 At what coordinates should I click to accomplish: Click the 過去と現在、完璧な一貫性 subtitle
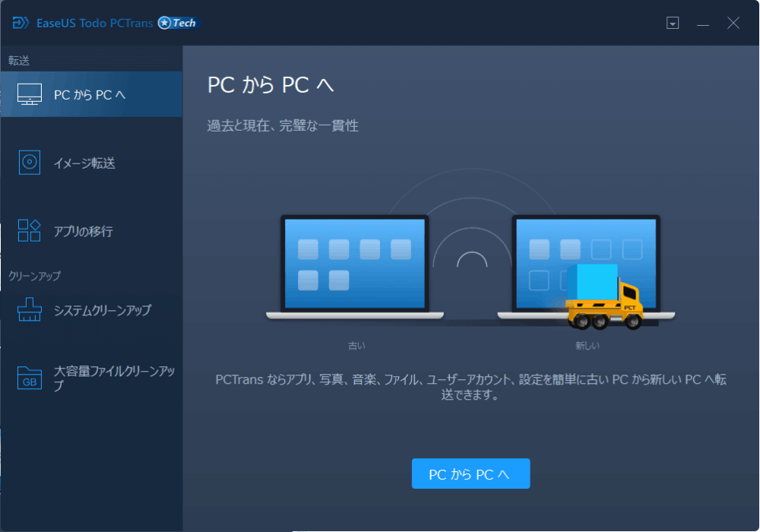pos(283,125)
